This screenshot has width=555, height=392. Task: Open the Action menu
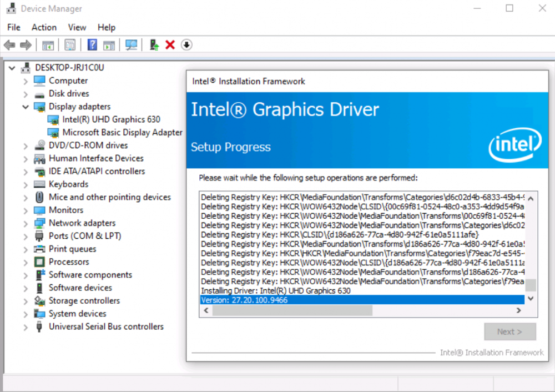pos(44,27)
